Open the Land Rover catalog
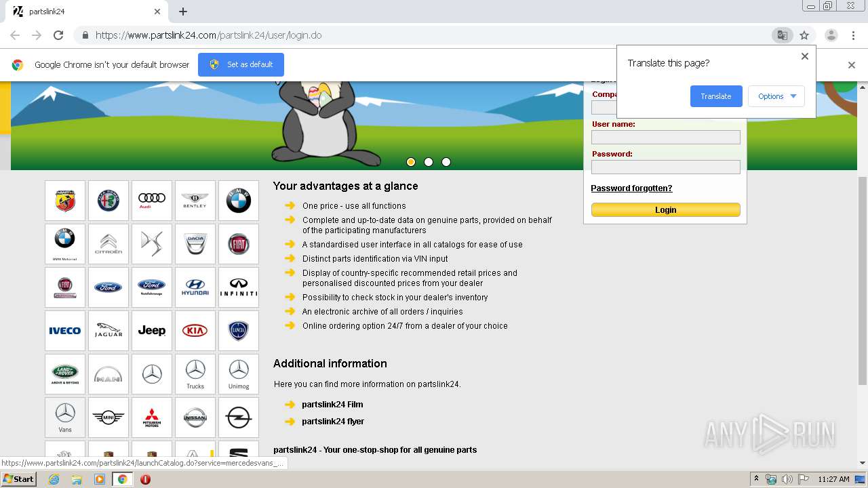868x488 pixels. pos(65,374)
